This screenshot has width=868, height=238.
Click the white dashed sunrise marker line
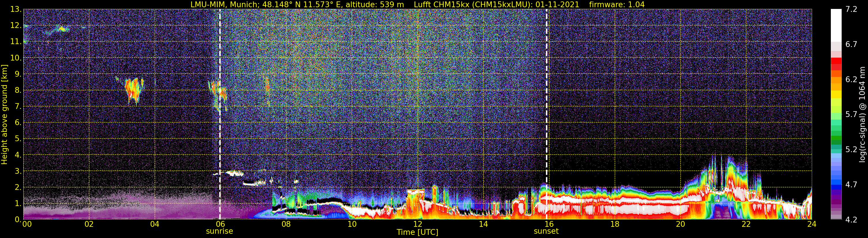point(220,114)
